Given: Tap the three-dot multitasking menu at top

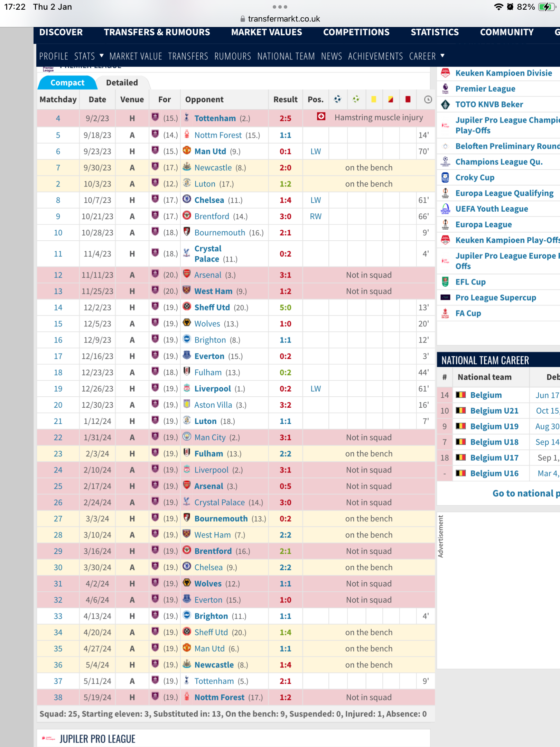Looking at the screenshot, I should click(280, 7).
